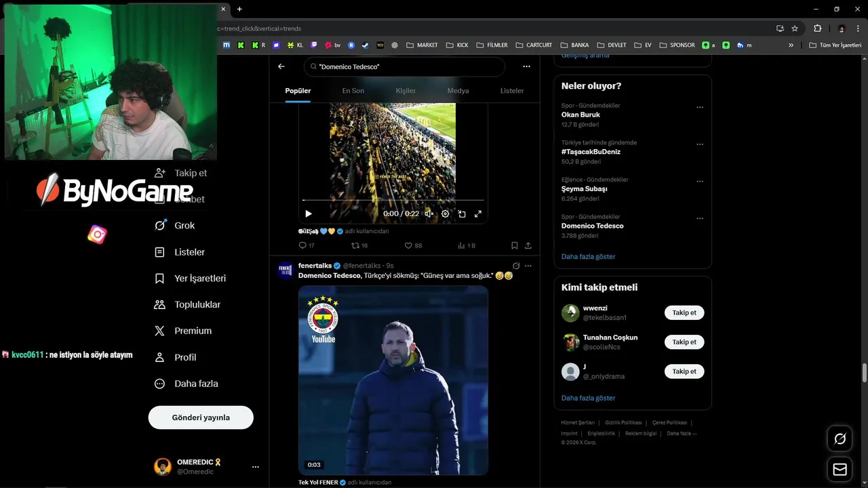View analytics for the post with 1 B views
Screen dimensions: 868x488
[467, 245]
